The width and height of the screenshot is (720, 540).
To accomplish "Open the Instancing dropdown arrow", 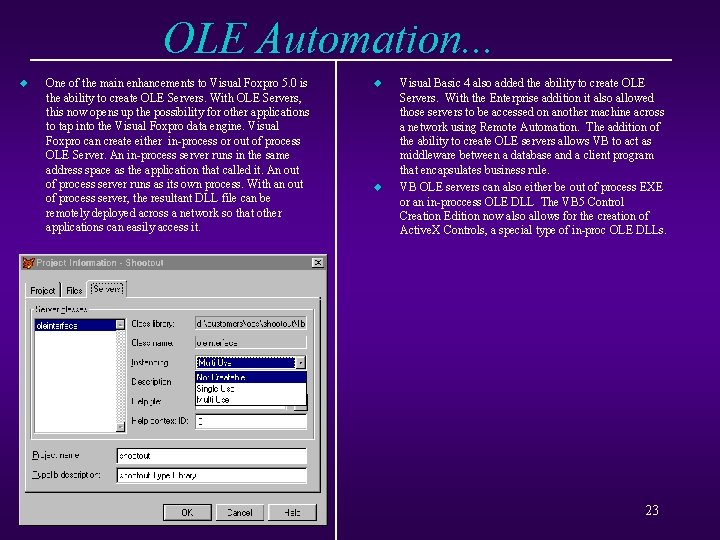I will coord(300,363).
